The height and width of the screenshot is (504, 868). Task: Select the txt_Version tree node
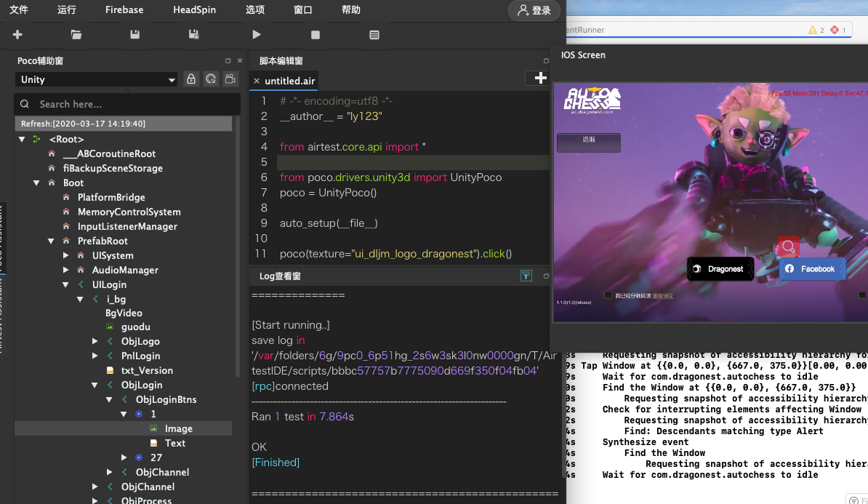coord(147,370)
